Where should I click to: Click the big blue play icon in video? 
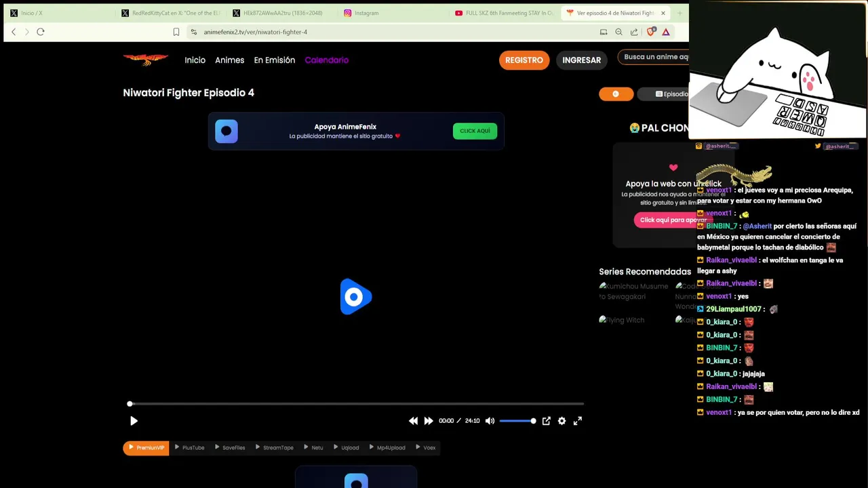tap(355, 296)
